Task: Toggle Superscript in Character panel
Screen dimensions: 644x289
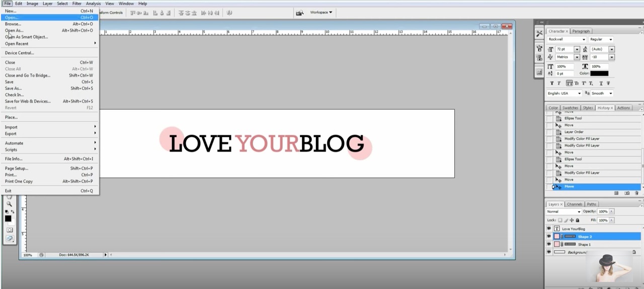Action: tap(585, 83)
